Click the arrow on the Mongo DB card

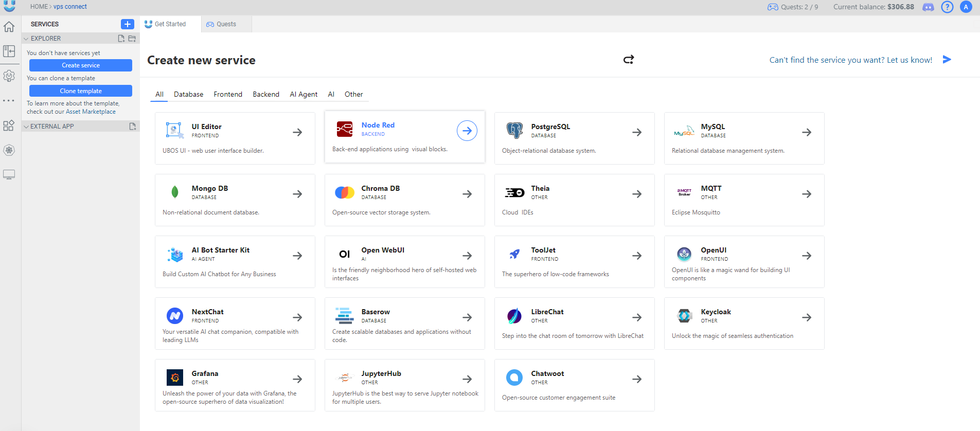point(297,194)
